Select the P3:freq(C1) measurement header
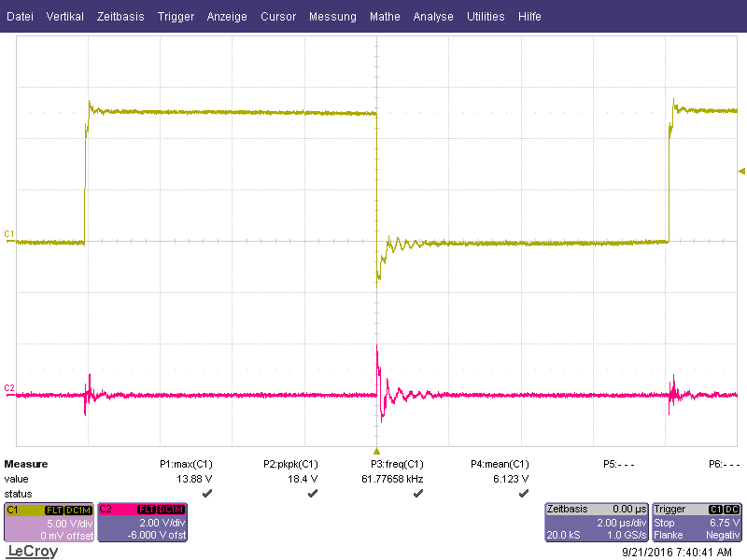 coord(397,464)
